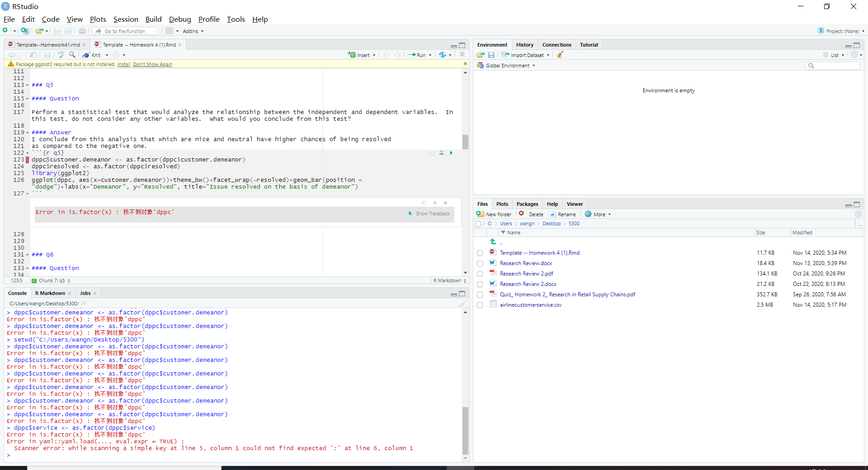Collapse the chunk output with the chevron icon

pos(435,203)
